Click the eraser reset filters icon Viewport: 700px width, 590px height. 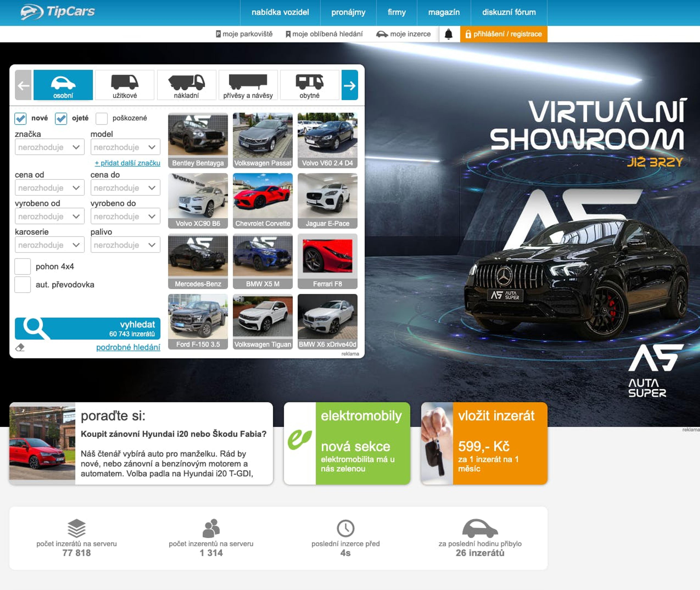pos(20,347)
